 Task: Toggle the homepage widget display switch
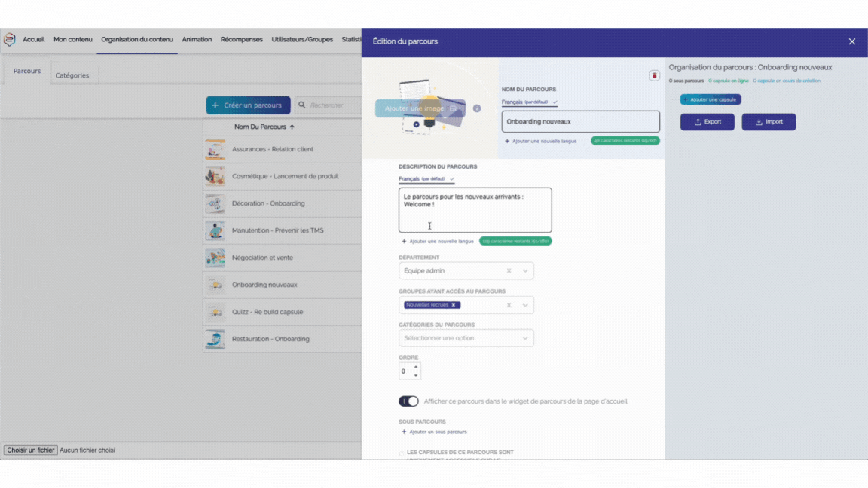408,401
